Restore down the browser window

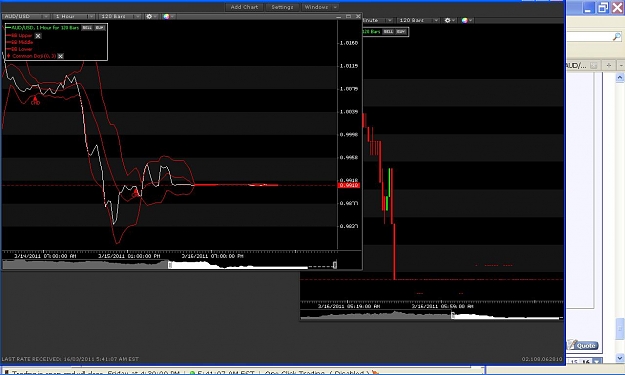pos(603,8)
